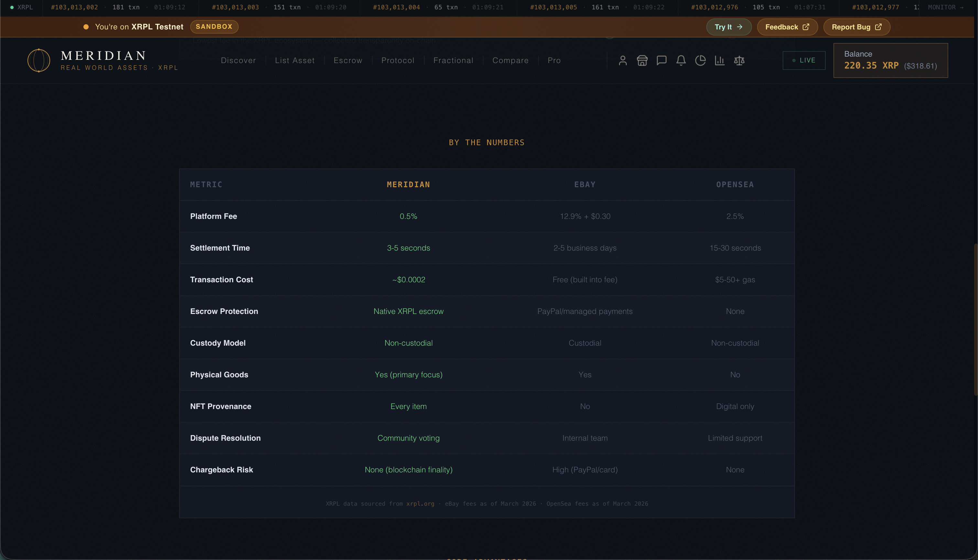Open the Feedback button
This screenshot has width=978, height=560.
point(787,27)
